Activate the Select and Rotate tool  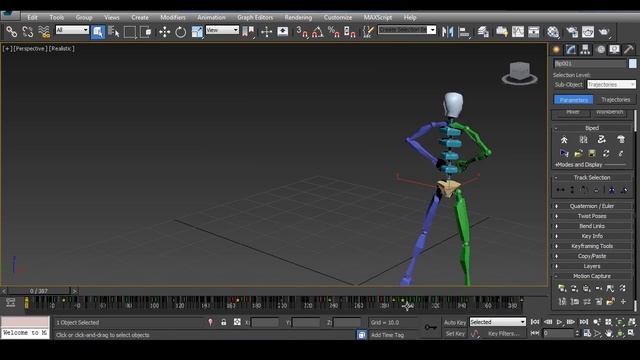tap(180, 31)
